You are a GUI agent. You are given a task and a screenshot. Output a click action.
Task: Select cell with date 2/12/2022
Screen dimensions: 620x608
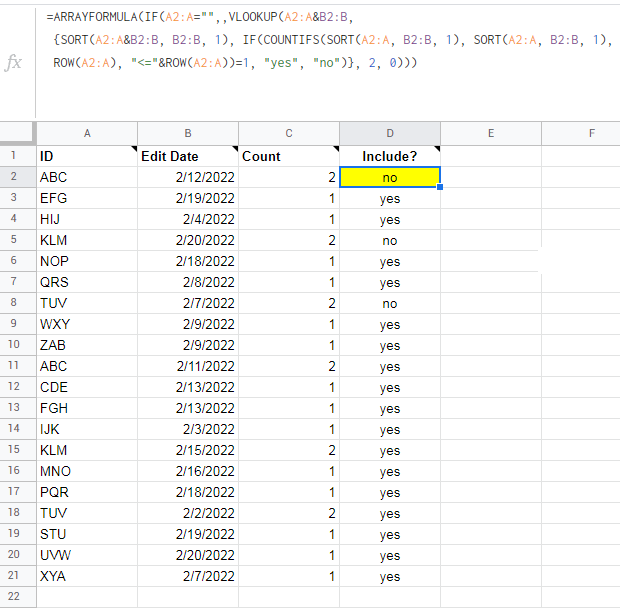pyautogui.click(x=188, y=177)
